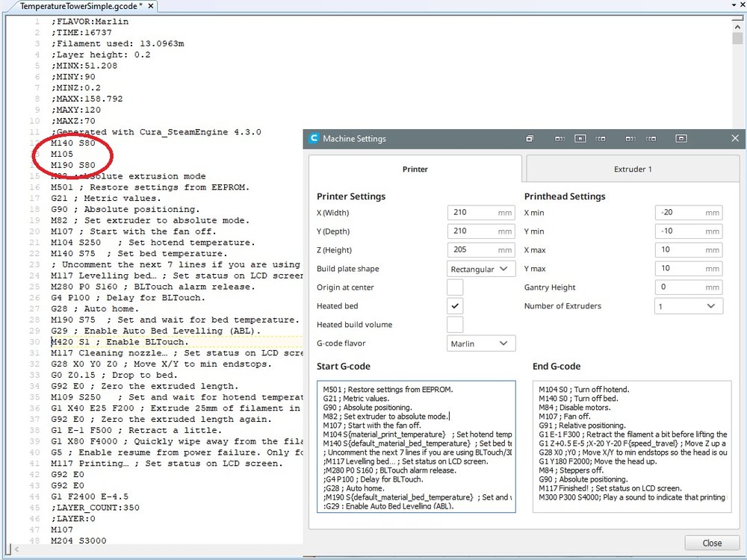This screenshot has width=747, height=560.
Task: Open the Build plate shape dropdown
Action: pyautogui.click(x=481, y=269)
